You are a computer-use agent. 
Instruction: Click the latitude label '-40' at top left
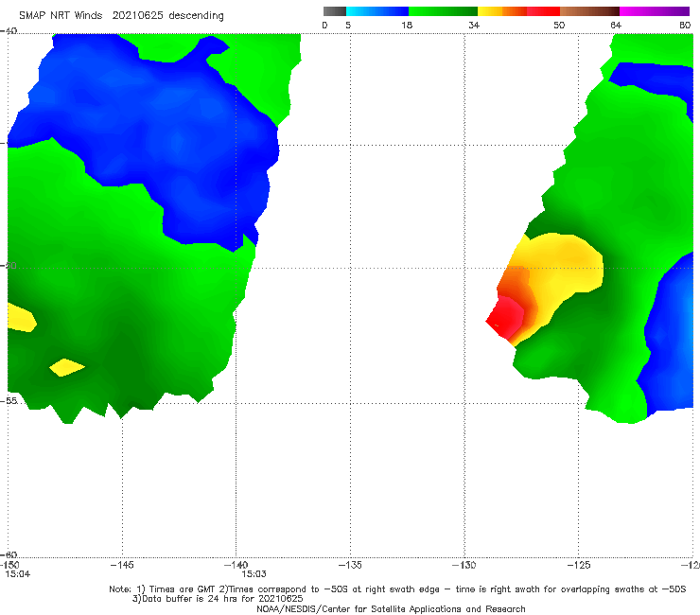coord(9,31)
